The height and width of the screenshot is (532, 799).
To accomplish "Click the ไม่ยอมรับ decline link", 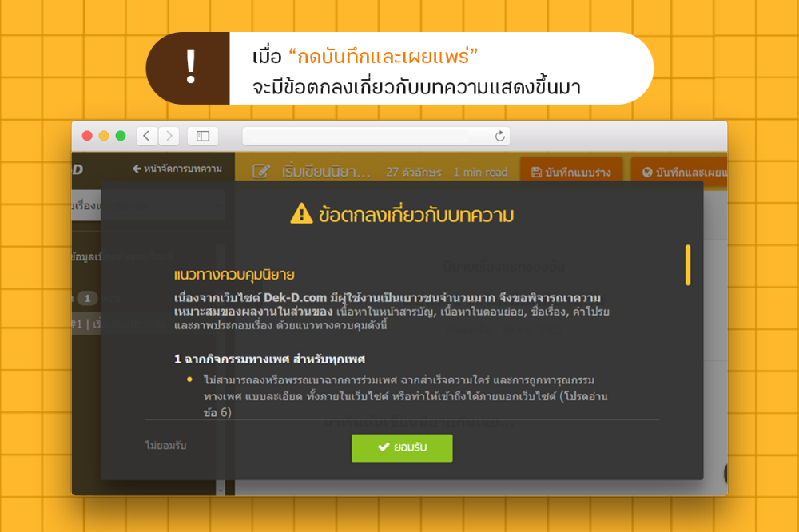I will click(165, 446).
